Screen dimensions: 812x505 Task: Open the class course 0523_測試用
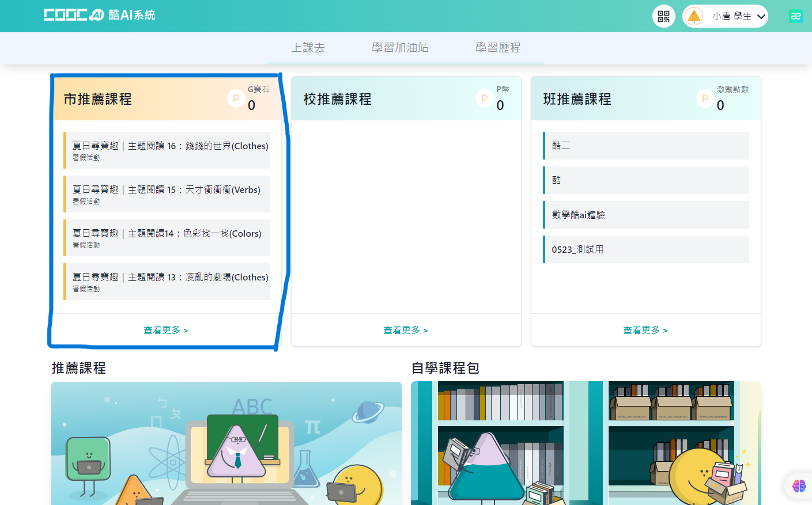(646, 249)
